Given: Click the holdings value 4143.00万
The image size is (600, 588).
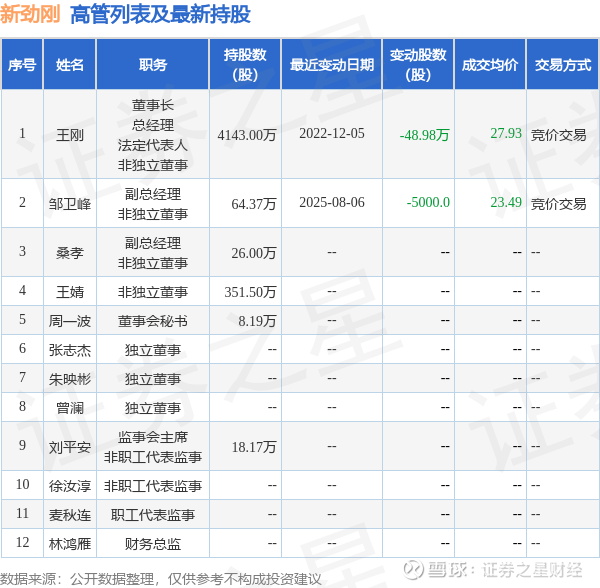Looking at the screenshot, I should 247,135.
